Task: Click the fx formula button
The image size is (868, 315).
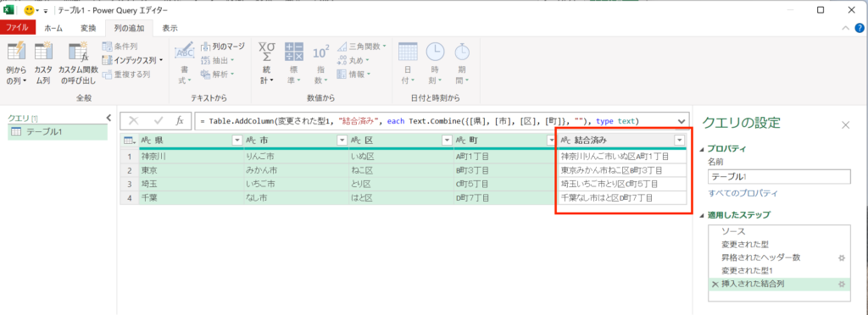Action: coord(180,121)
